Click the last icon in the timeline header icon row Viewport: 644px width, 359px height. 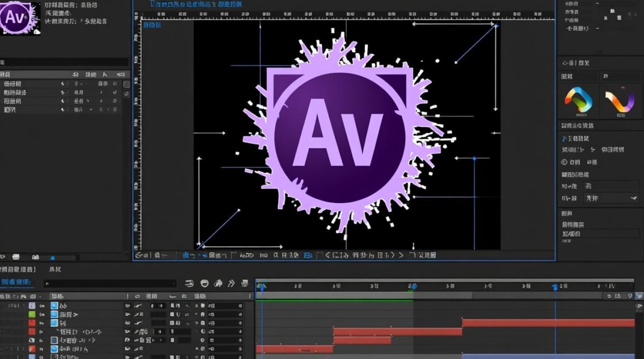[245, 284]
